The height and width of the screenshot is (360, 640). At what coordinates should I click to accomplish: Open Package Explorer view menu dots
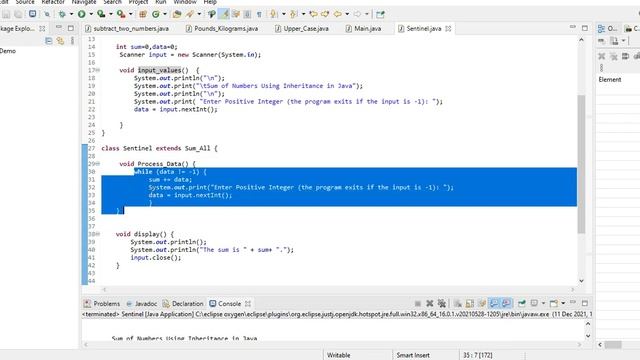tap(72, 41)
